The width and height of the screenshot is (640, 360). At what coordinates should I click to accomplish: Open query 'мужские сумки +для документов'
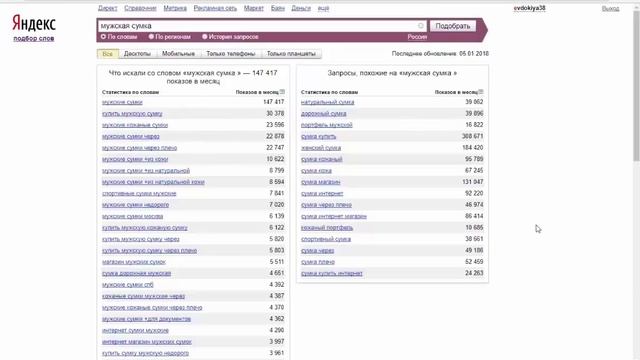tap(146, 319)
